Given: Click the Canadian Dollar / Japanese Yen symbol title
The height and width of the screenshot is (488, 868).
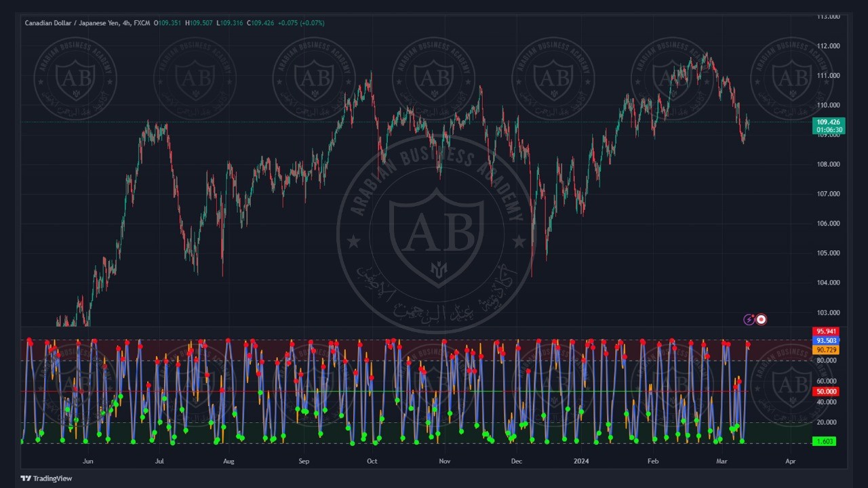Looking at the screenshot, I should pyautogui.click(x=73, y=23).
